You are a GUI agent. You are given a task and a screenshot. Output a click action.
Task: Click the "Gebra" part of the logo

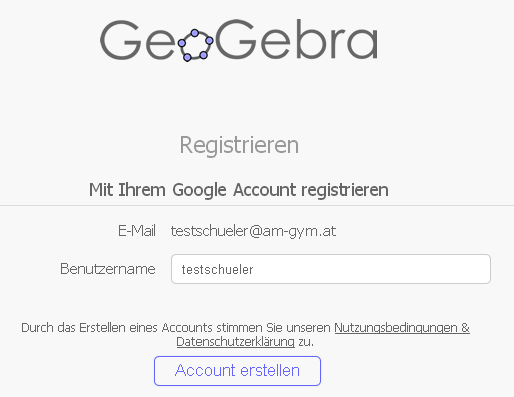(x=297, y=40)
